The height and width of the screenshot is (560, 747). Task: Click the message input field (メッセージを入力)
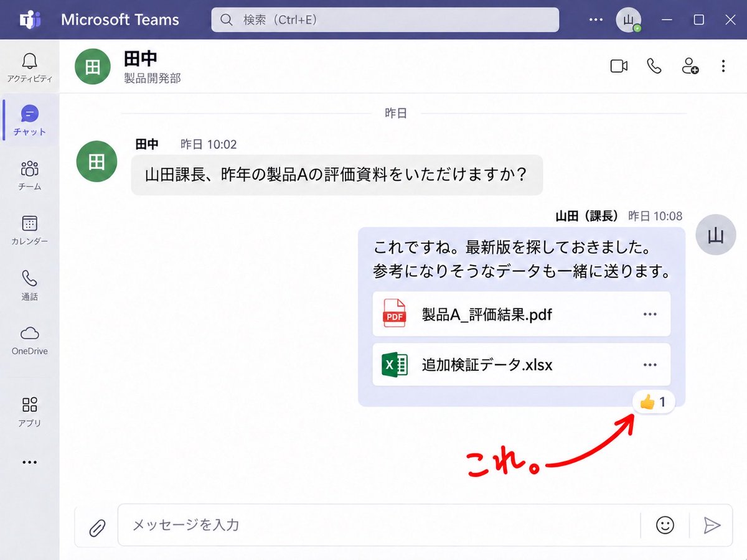378,525
